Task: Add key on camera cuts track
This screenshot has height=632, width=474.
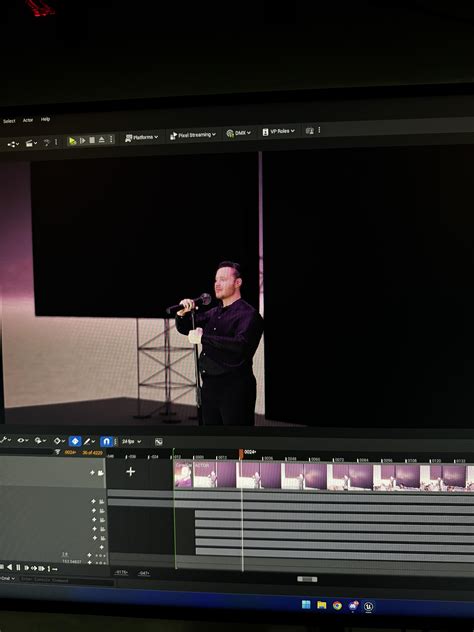Action: click(x=92, y=472)
